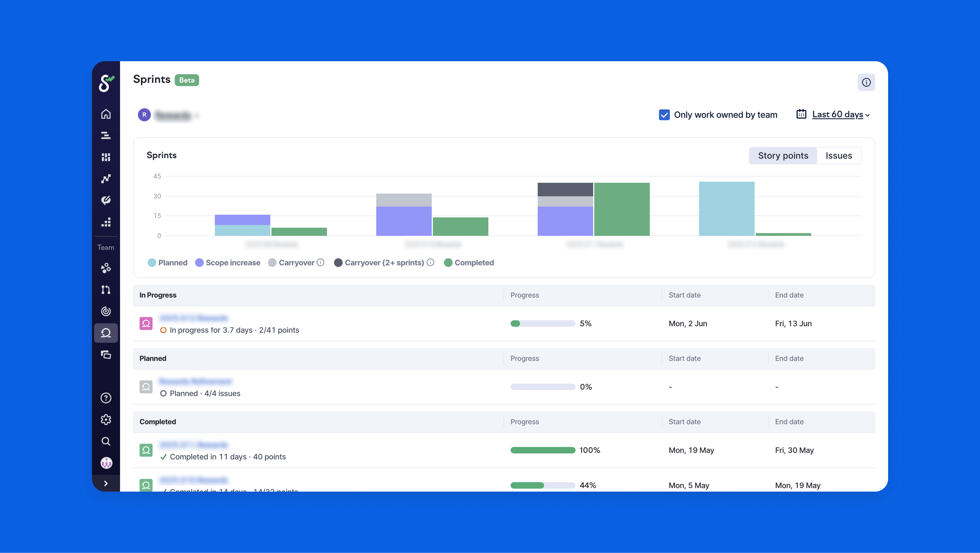Open the user avatar in sidebar
Screen dimensions: 980x553
point(106,463)
